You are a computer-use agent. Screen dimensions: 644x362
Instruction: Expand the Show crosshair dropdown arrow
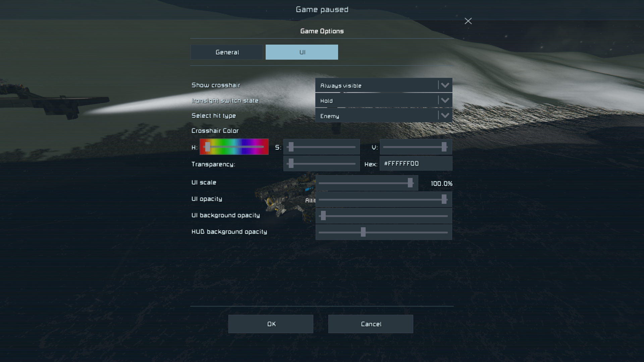pos(445,85)
